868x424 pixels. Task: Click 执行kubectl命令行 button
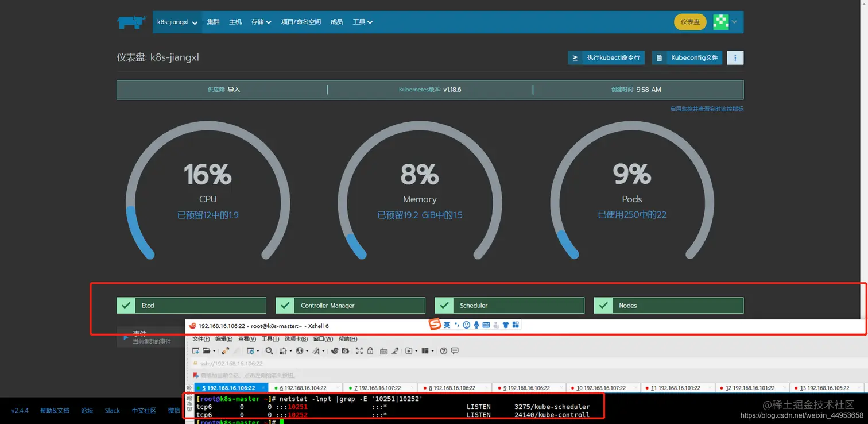606,57
